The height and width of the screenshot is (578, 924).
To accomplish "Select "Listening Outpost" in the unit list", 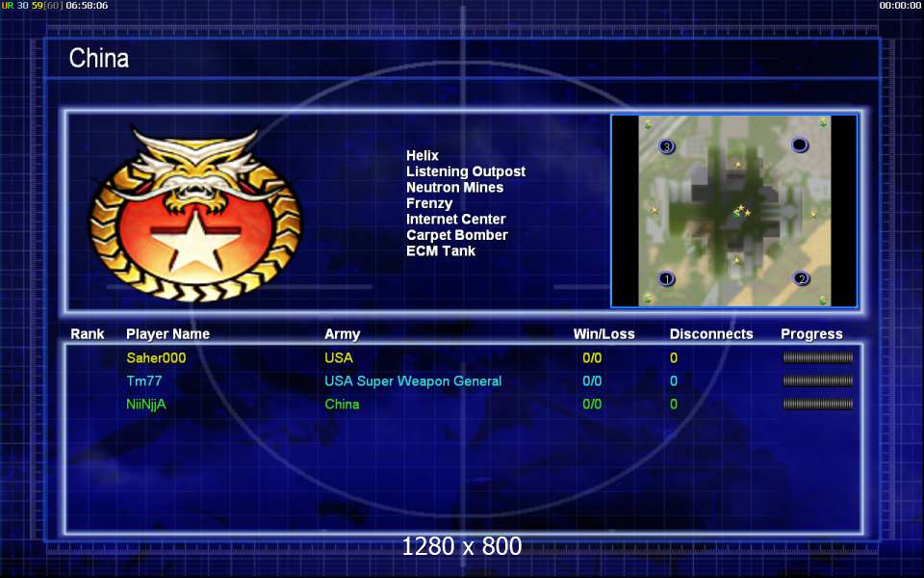I will coord(466,171).
